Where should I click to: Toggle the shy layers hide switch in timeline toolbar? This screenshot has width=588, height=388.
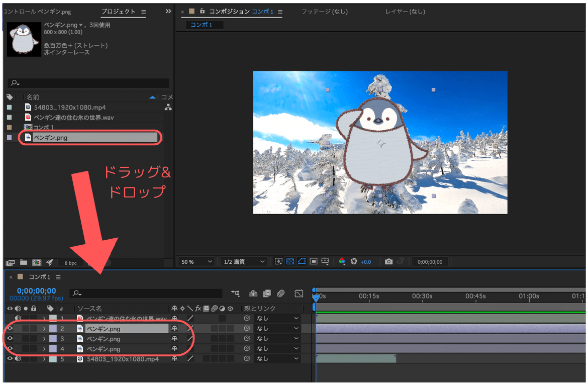253,294
